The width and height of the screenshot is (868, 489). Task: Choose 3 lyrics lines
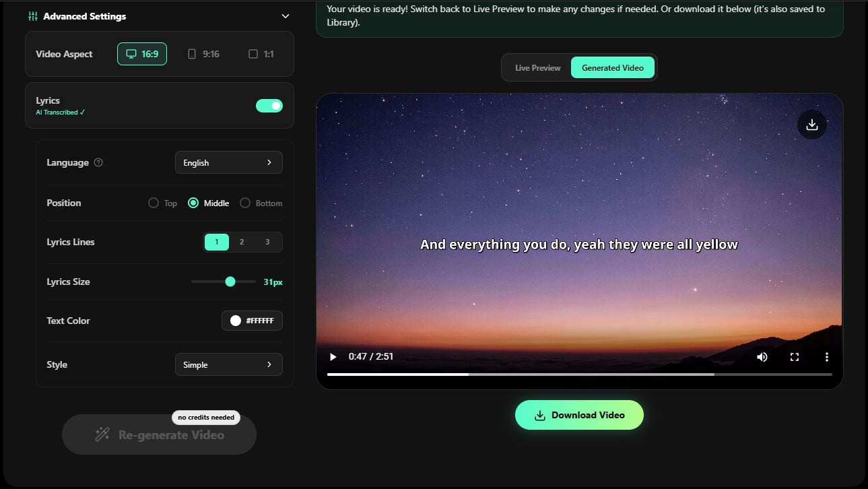click(x=267, y=242)
